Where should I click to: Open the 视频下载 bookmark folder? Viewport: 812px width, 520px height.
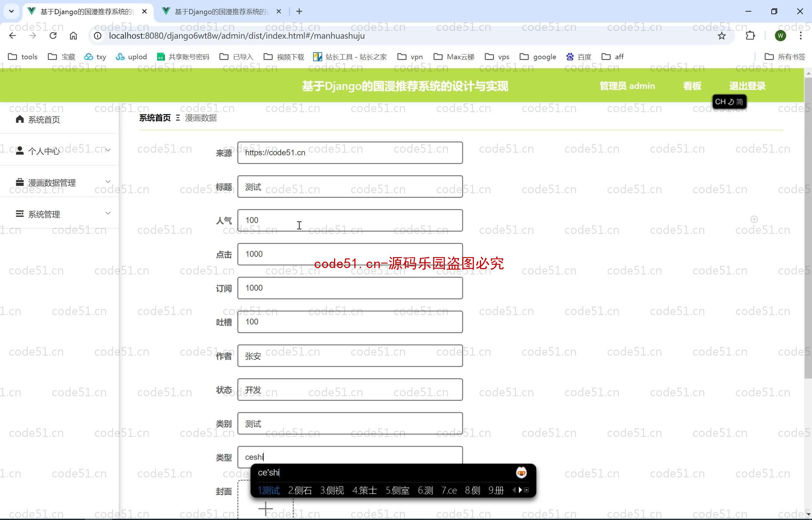click(284, 57)
